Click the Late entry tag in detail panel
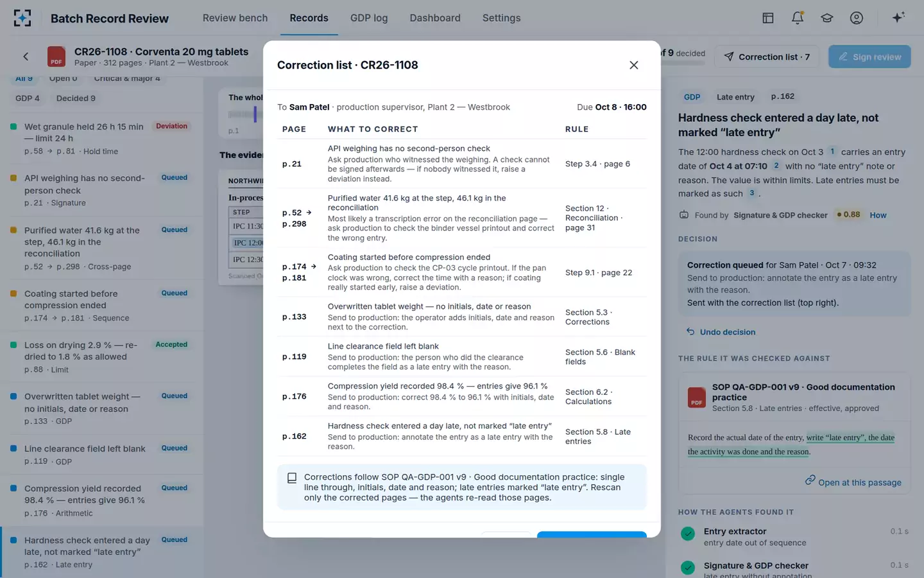Image resolution: width=924 pixels, height=578 pixels. (x=735, y=97)
